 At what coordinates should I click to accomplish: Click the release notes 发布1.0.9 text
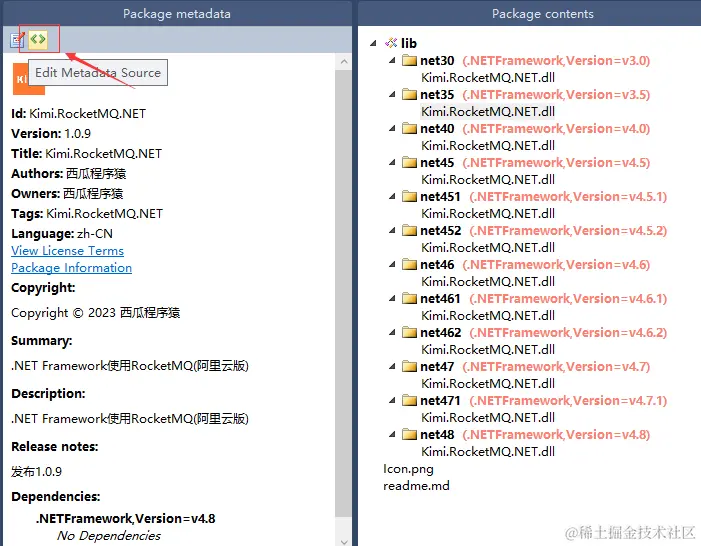tap(37, 471)
